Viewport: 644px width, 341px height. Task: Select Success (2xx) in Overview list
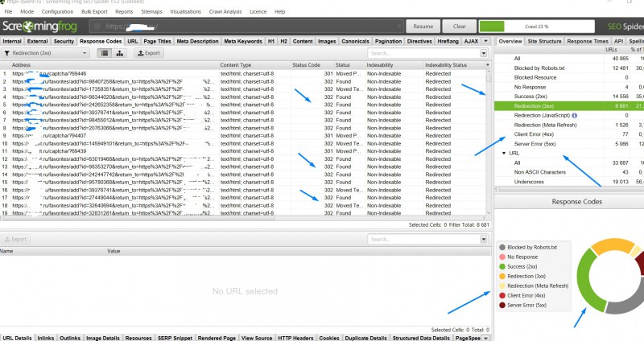pos(530,97)
